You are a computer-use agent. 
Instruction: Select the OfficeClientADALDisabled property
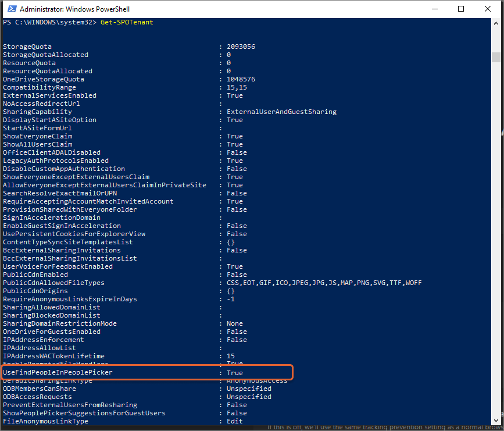[52, 152]
